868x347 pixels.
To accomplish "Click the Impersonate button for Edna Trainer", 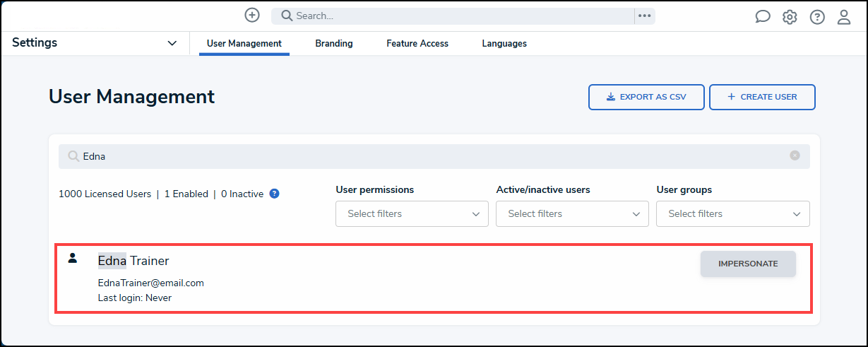I will pos(748,264).
